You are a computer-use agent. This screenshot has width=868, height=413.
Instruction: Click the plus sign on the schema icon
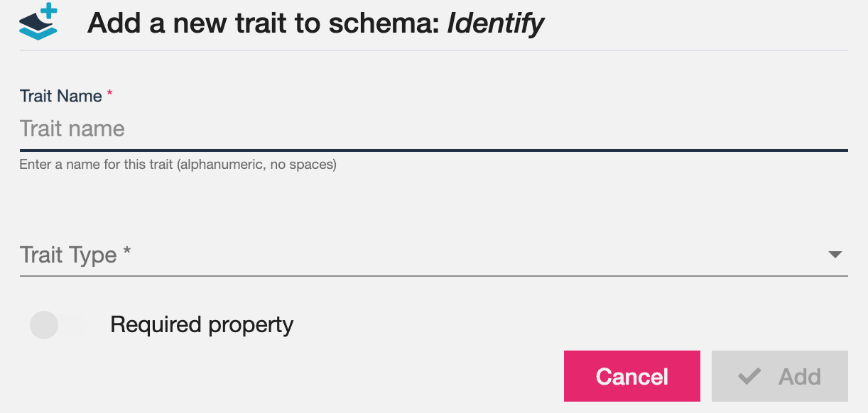tap(48, 13)
